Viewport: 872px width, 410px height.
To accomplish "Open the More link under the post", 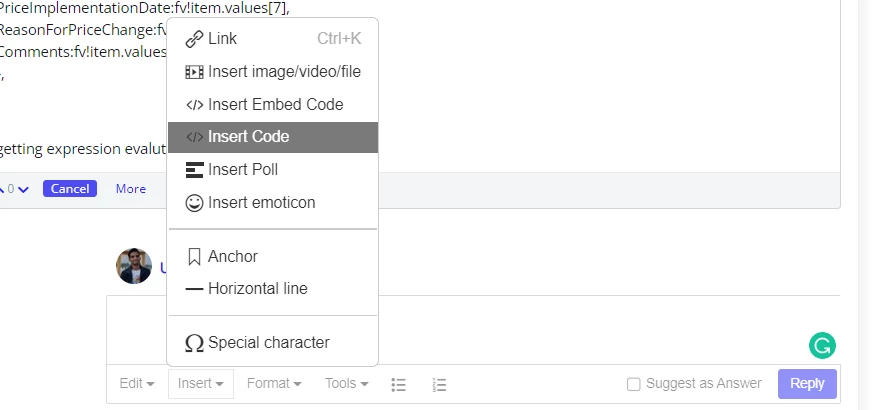I will point(131,189).
